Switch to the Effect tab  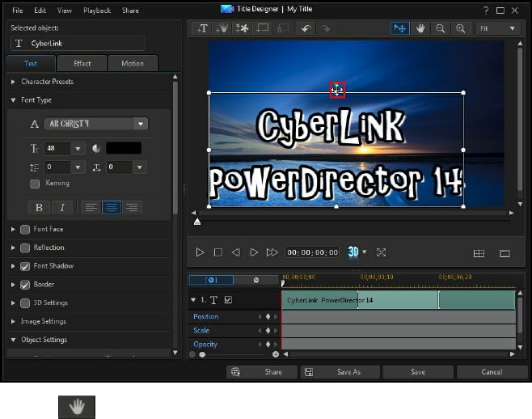[82, 63]
